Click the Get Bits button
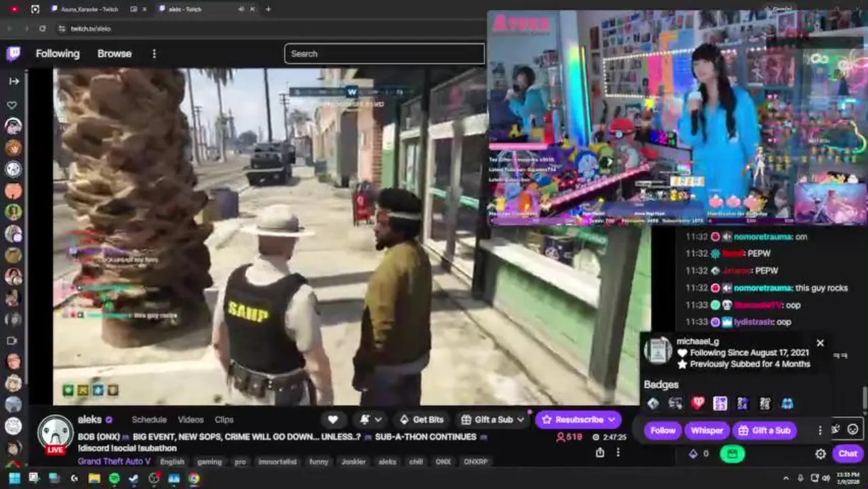Viewport: 868px width, 489px height. coord(422,420)
